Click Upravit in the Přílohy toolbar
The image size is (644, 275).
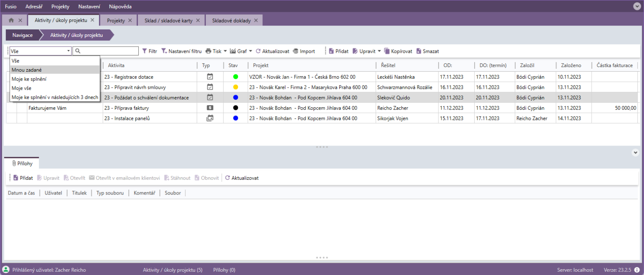48,178
